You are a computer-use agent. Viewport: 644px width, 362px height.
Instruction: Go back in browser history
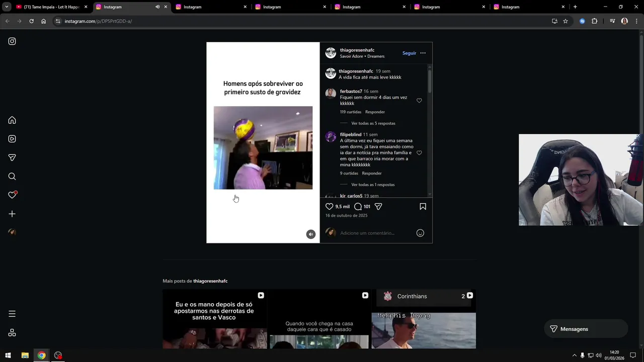click(7, 21)
